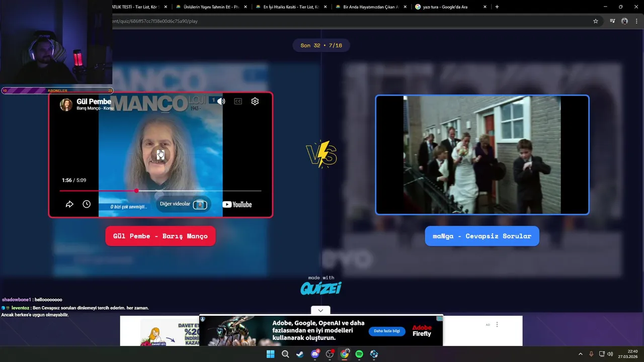Open the Gül Pembe video title link
This screenshot has width=644, height=362.
click(x=94, y=102)
